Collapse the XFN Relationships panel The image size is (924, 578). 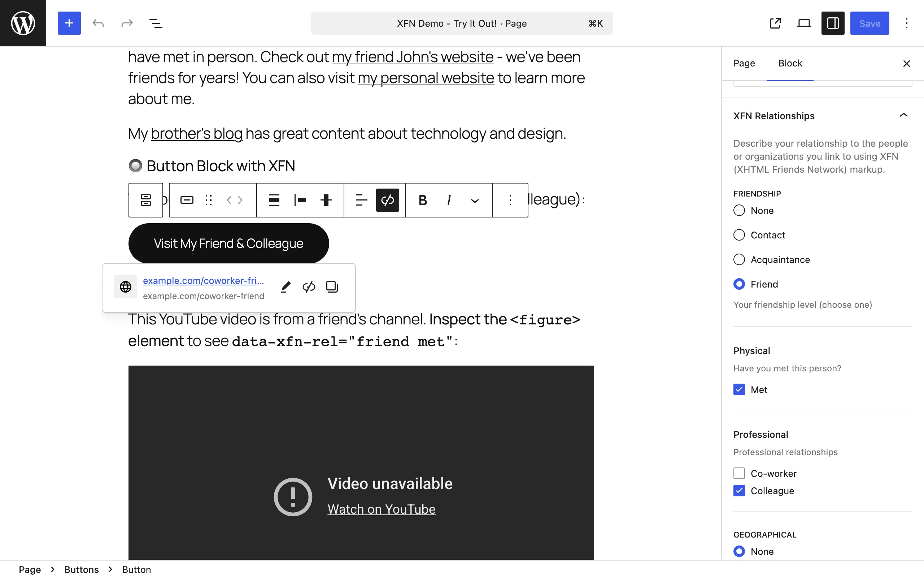tap(823, 116)
